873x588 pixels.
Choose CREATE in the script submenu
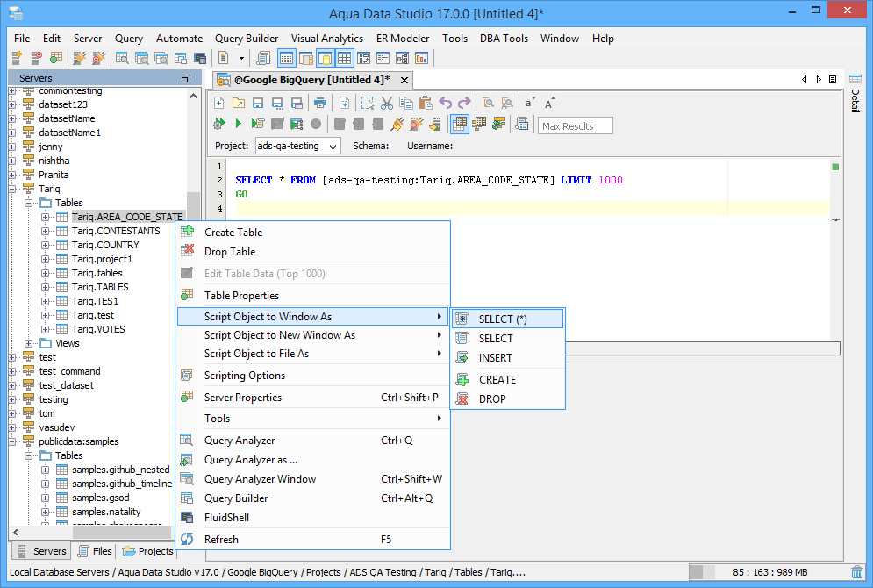point(508,380)
